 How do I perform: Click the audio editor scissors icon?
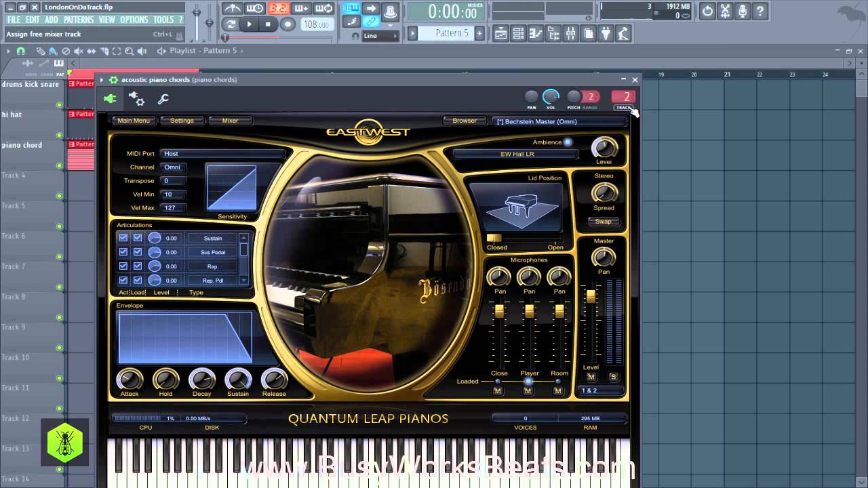725,11
